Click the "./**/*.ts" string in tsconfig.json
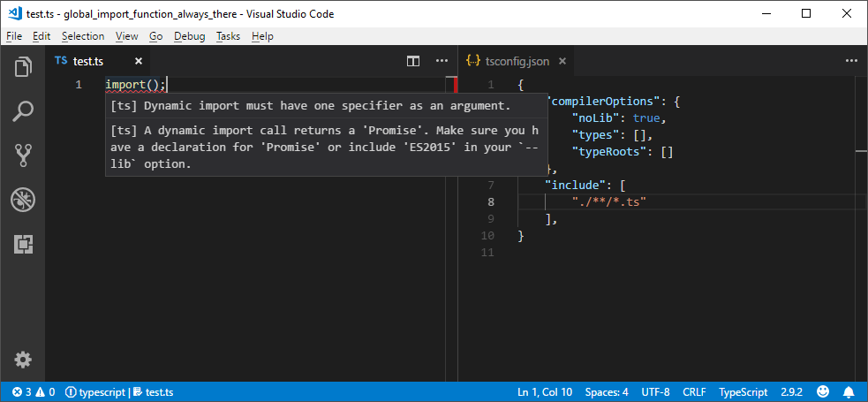The image size is (868, 402). click(x=609, y=201)
